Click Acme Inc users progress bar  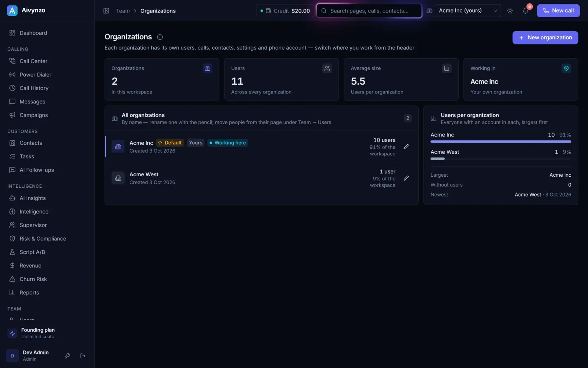point(501,142)
